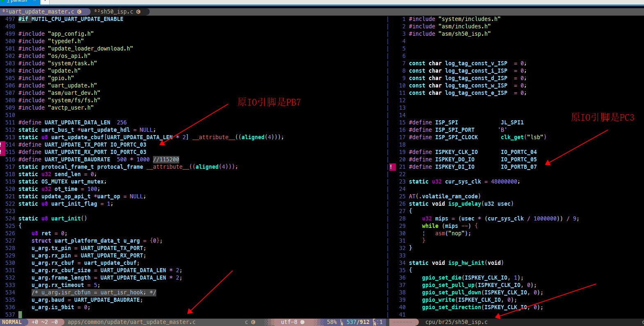Click C filetype icon beside uart_update_master.c tab
The image size is (644, 326).
pyautogui.click(x=79, y=11)
